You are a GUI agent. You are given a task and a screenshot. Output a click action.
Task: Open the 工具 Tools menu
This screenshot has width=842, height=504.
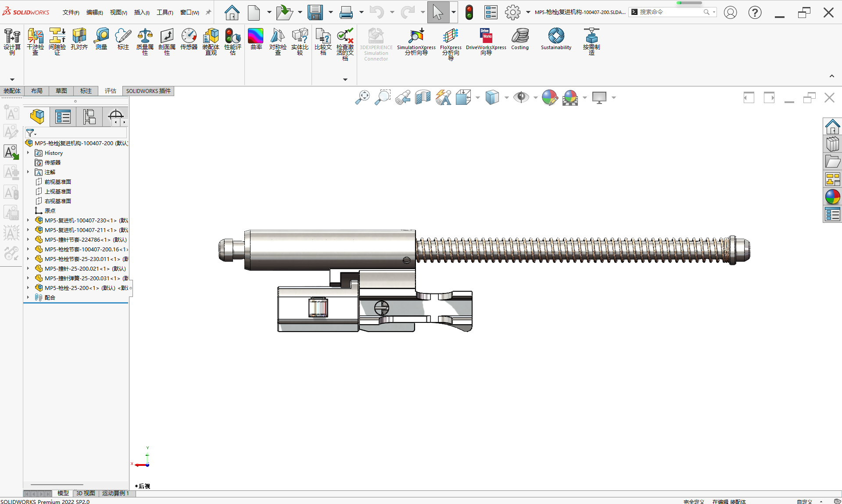[165, 12]
